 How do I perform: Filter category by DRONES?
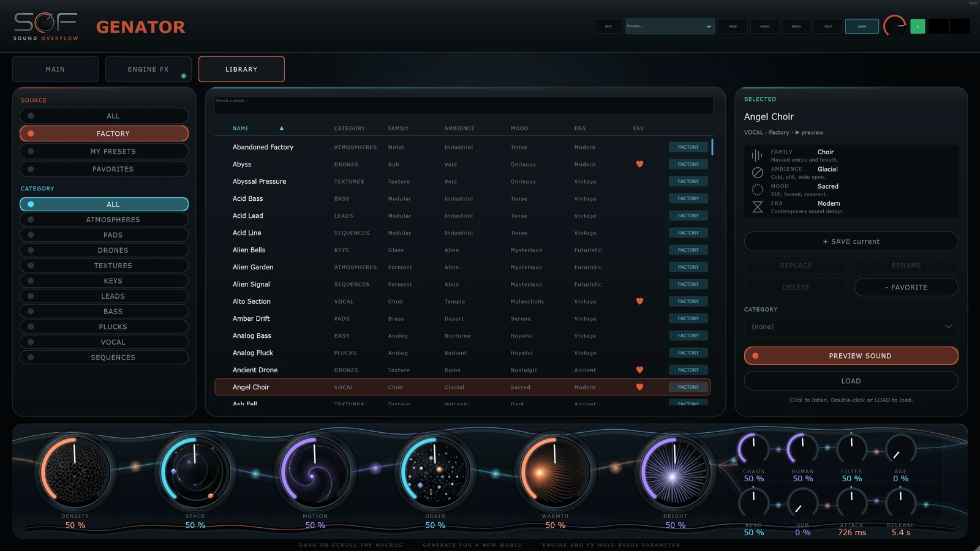(104, 250)
